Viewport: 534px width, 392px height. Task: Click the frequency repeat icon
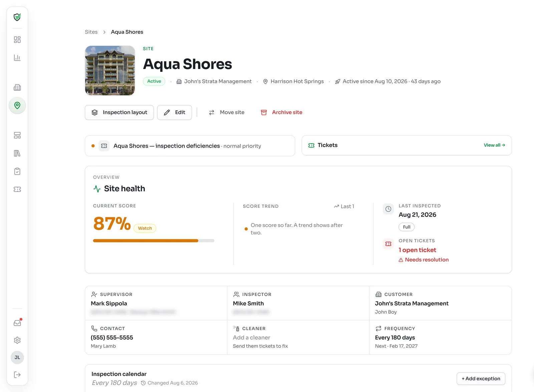coord(378,328)
